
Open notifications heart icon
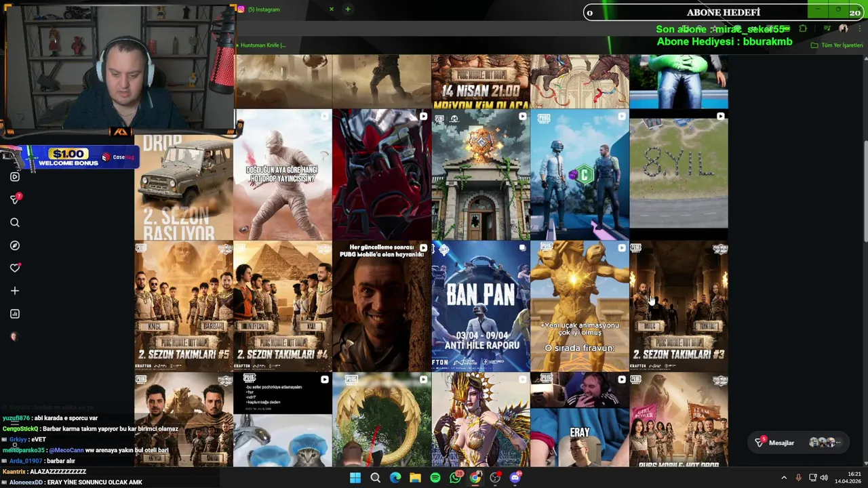coord(15,268)
